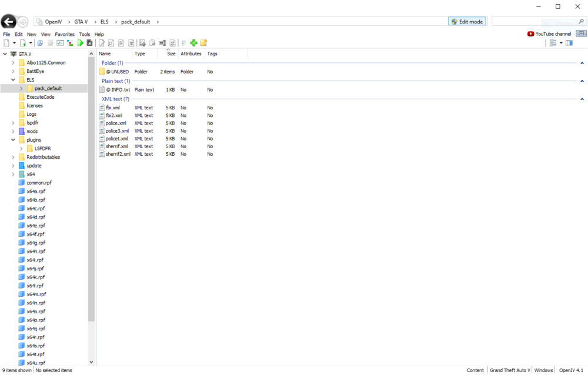
Task: Click the Forward navigation arrow icon
Action: 22,21
